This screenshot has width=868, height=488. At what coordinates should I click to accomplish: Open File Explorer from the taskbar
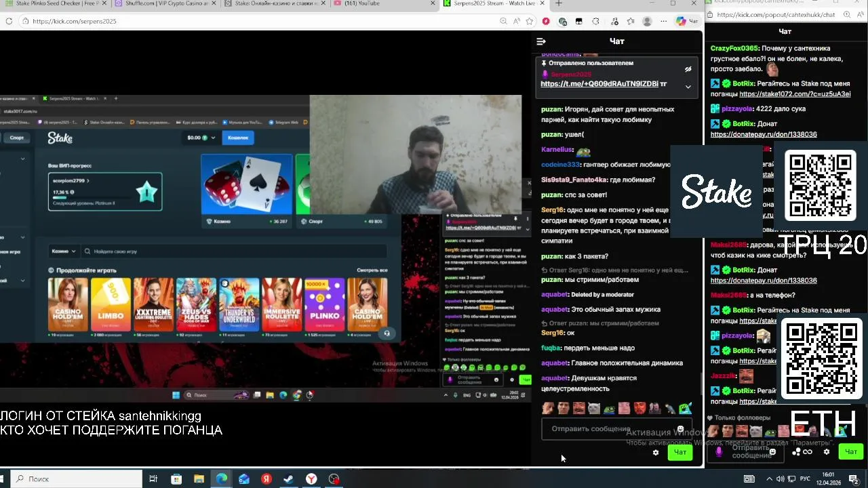pos(199,479)
